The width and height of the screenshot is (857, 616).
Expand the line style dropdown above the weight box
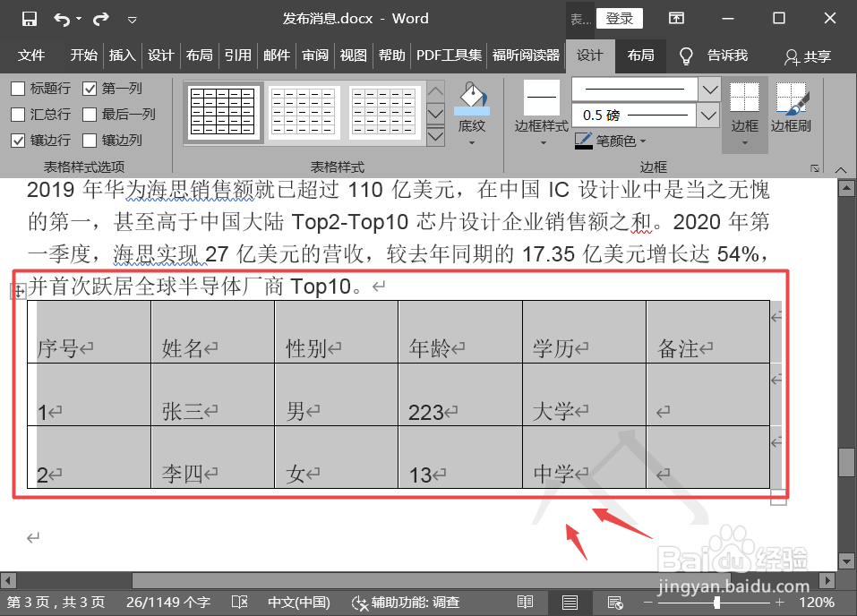(708, 89)
